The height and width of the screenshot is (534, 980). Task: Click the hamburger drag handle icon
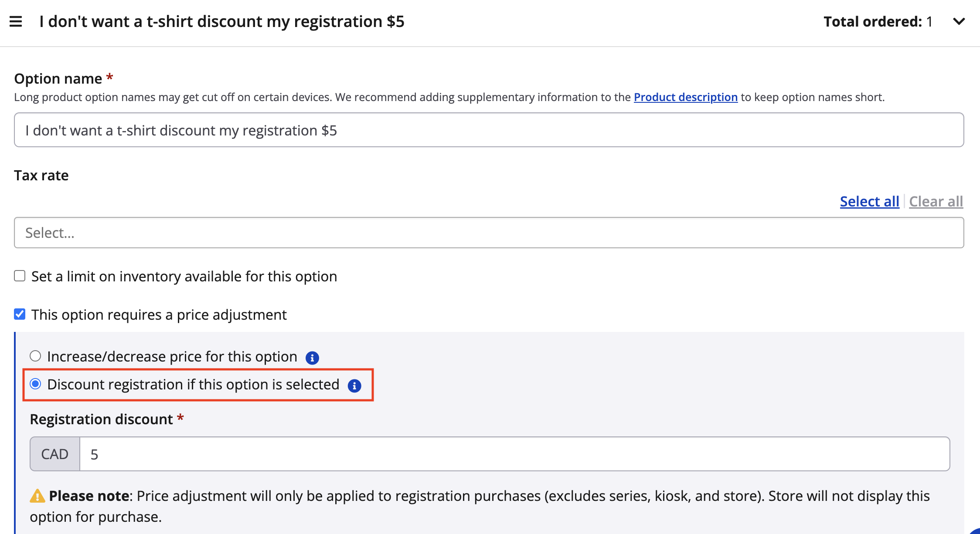point(16,21)
